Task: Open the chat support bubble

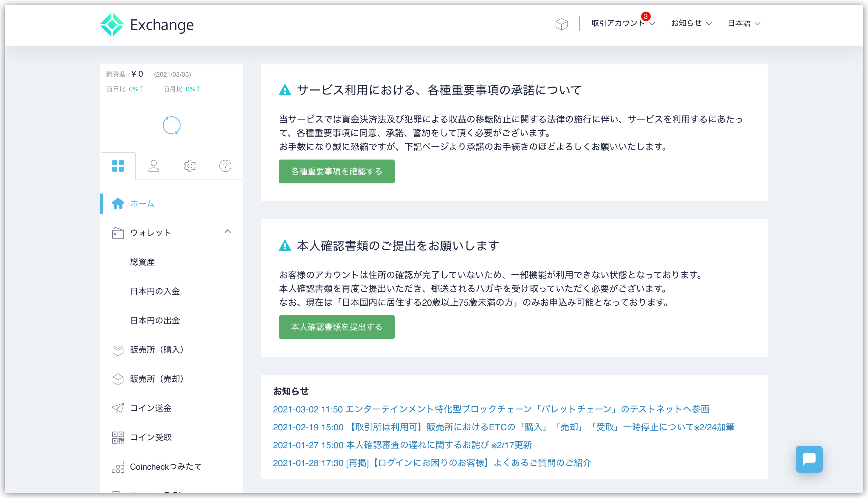Action: 809,459
